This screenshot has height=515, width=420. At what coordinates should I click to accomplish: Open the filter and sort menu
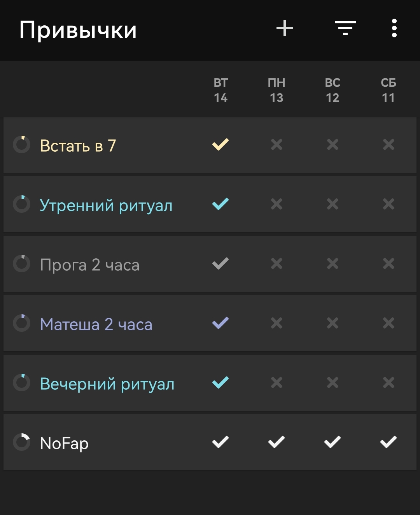click(345, 28)
